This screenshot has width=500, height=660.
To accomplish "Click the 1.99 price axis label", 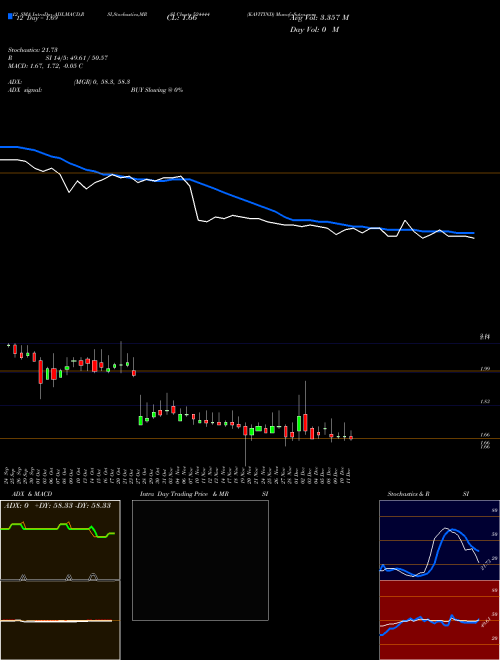I will pyautogui.click(x=485, y=369).
